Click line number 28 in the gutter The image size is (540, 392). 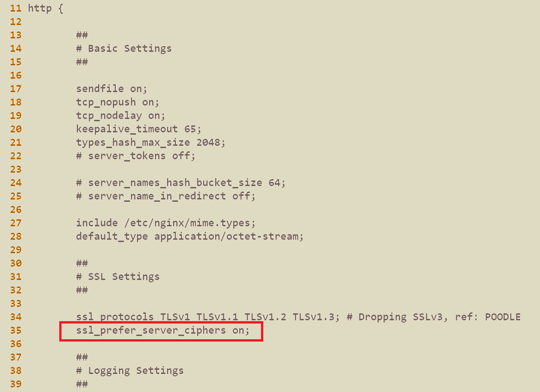click(15, 236)
